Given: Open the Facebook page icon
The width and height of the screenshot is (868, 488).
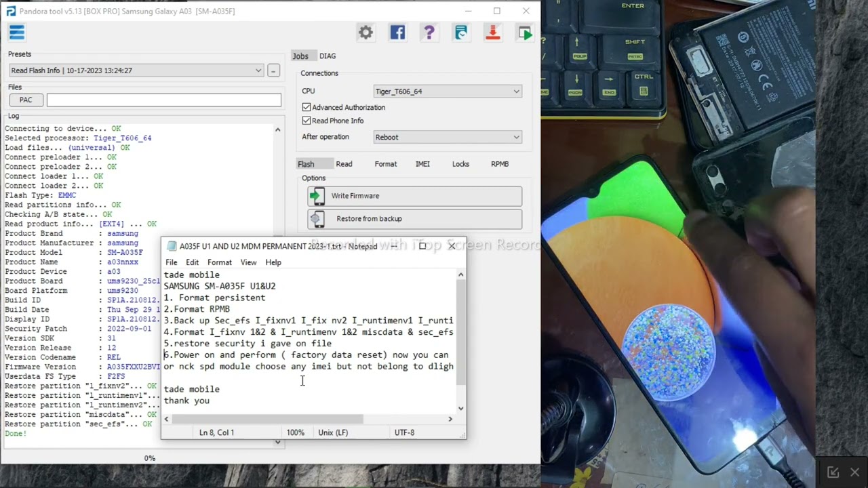Looking at the screenshot, I should pos(397,32).
